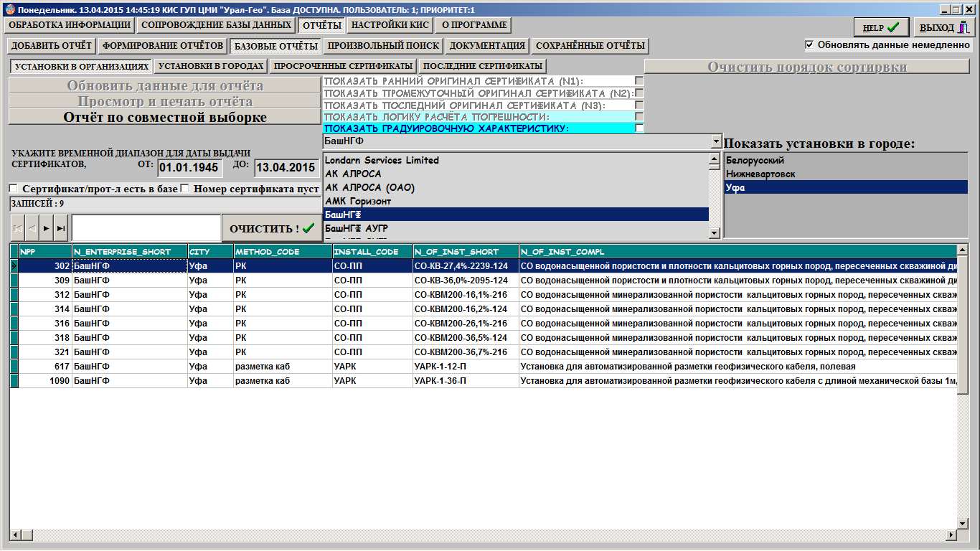The width and height of the screenshot is (980, 551).
Task: Enable 'Показать градуировочную характеристику' checkbox
Action: tap(639, 128)
